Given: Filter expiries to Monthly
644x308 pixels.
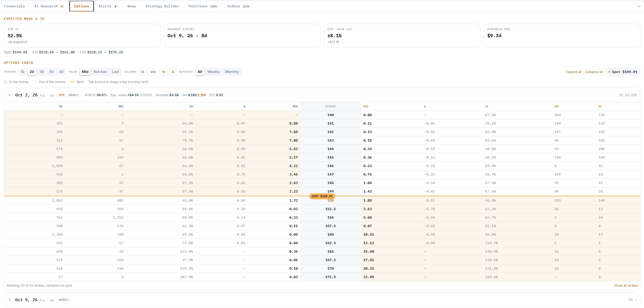Looking at the screenshot, I should (232, 72).
